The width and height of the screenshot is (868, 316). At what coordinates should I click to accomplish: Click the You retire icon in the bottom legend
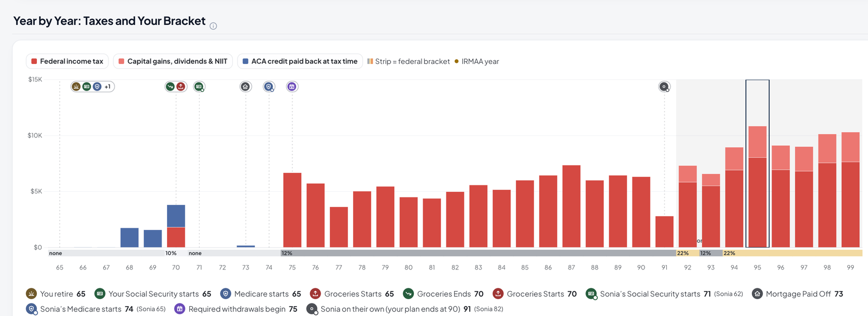(31, 294)
